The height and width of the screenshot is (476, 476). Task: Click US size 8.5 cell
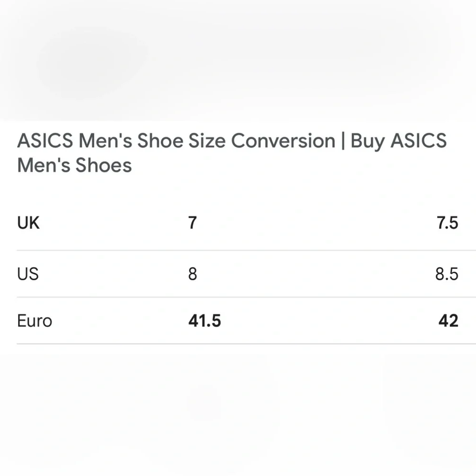[x=447, y=274]
